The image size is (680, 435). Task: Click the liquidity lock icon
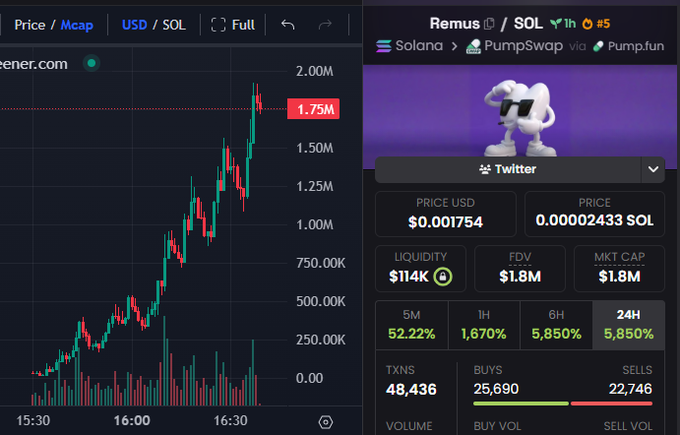point(443,276)
